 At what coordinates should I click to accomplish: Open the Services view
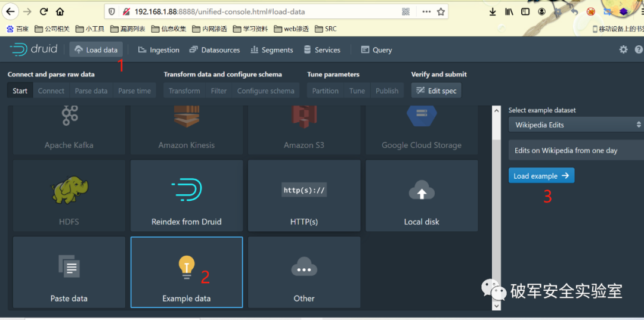pyautogui.click(x=321, y=49)
